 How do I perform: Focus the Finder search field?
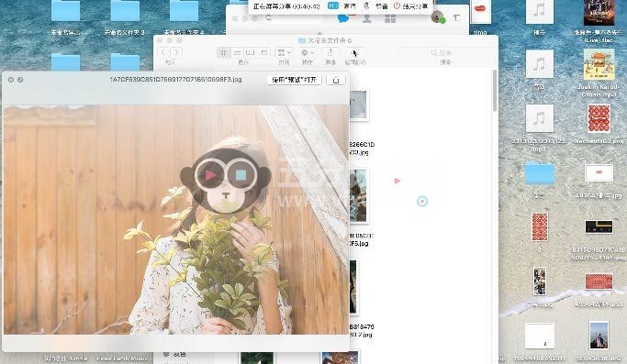(x=445, y=53)
